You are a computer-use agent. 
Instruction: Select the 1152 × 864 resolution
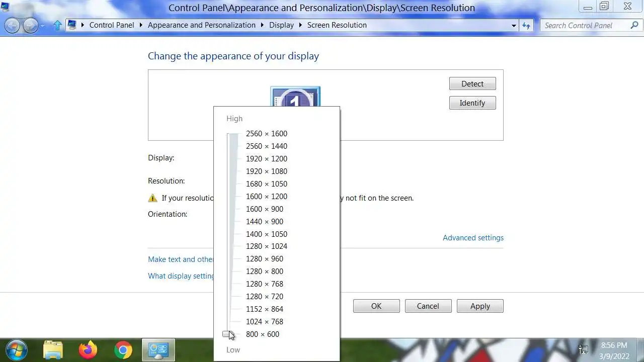(265, 309)
